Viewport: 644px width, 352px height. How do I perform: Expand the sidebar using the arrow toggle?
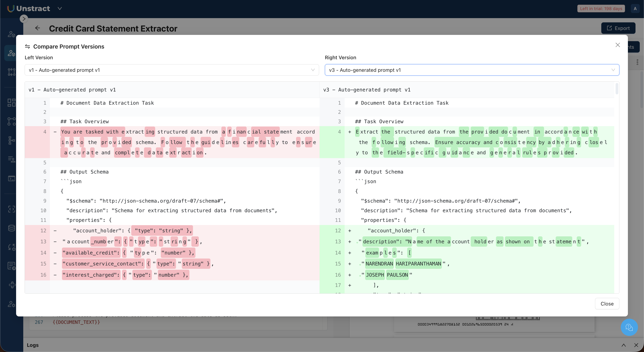(x=24, y=19)
